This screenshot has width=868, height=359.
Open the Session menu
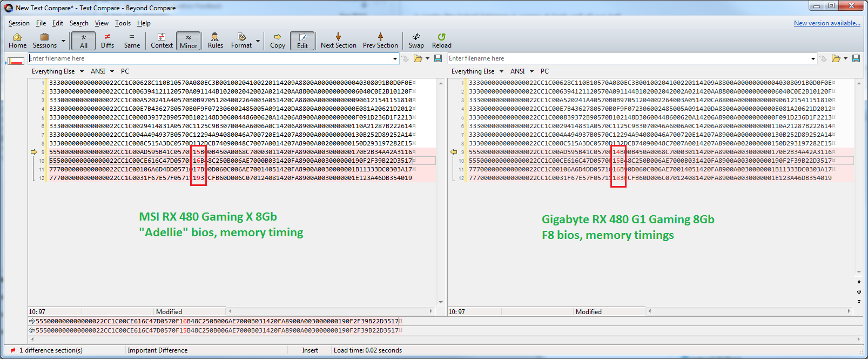click(19, 23)
